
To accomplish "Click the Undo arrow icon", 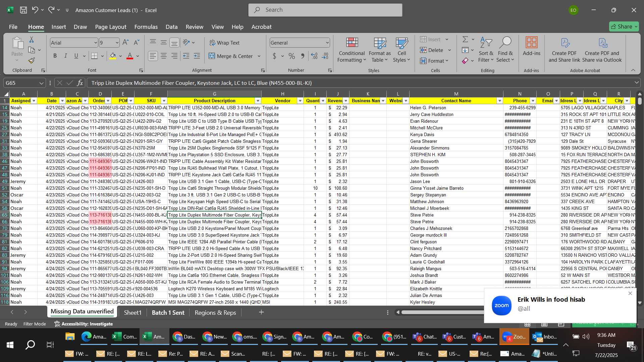I will tap(35, 10).
